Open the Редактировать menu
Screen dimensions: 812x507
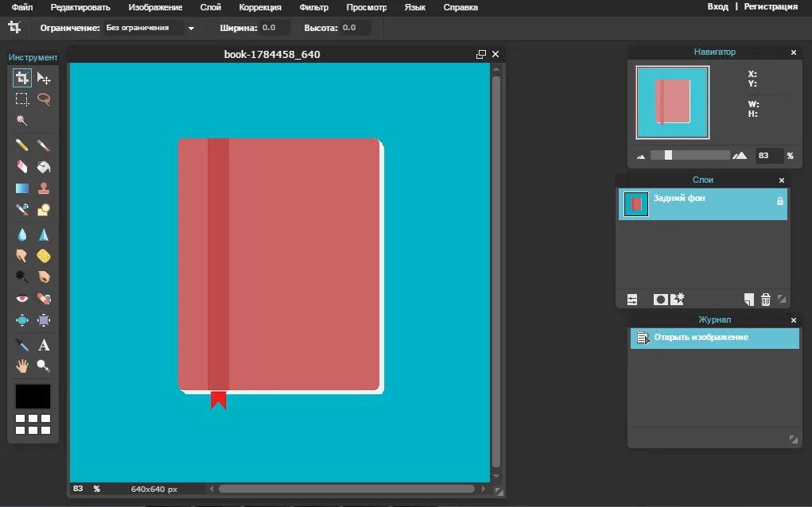click(80, 7)
